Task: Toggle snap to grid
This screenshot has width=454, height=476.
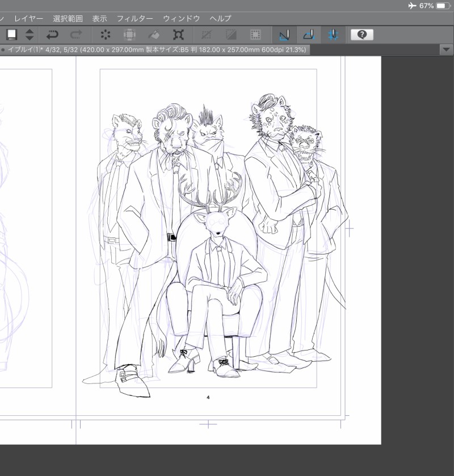Action: point(332,35)
